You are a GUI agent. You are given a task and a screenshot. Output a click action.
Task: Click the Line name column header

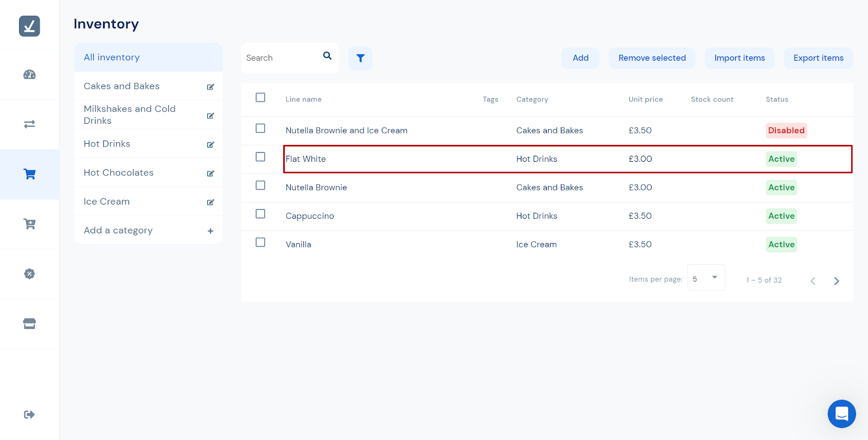point(303,99)
